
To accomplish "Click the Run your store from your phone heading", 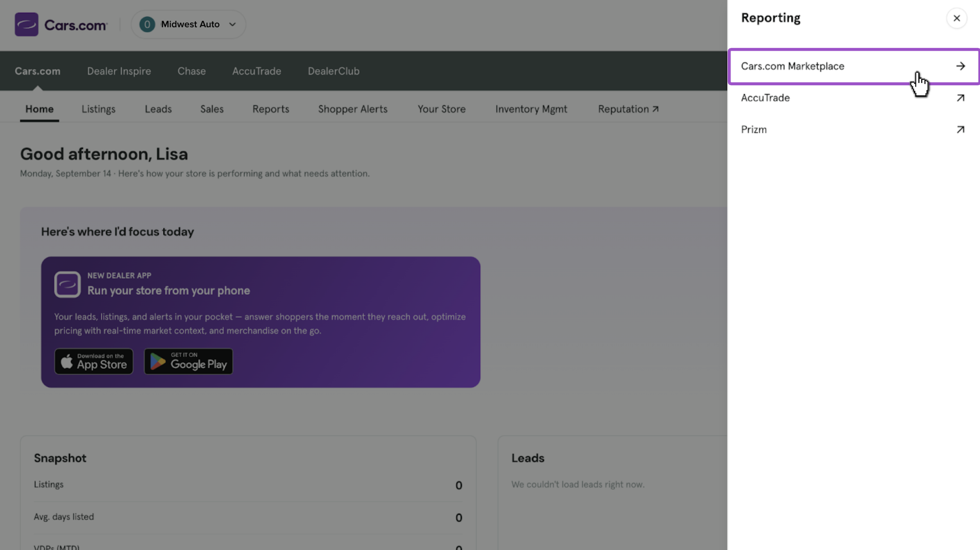I will coord(168,291).
